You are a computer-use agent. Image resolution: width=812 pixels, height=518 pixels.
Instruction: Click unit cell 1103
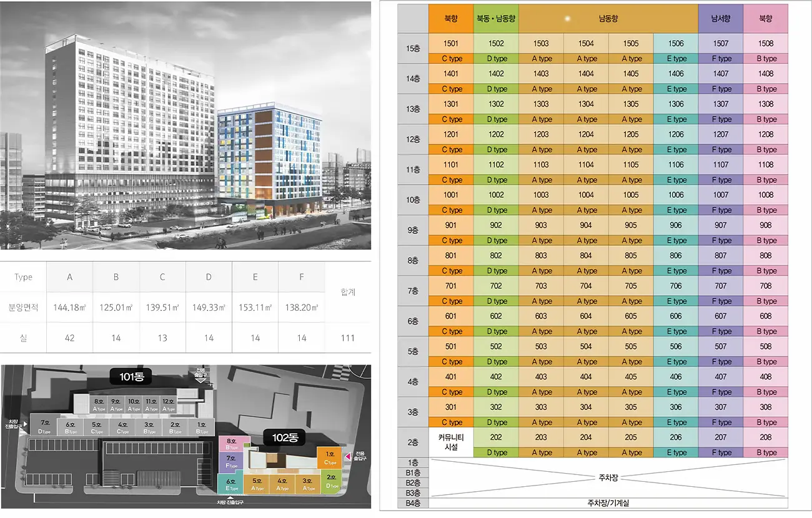(541, 165)
